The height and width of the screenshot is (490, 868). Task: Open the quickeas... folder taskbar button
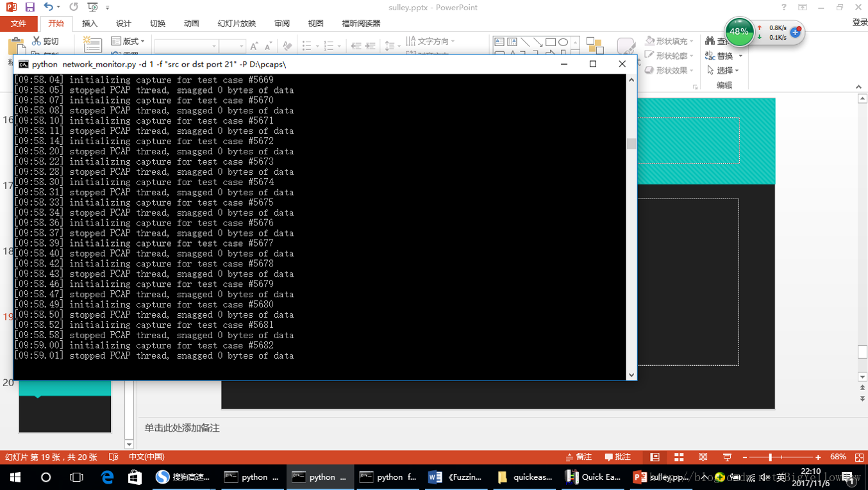(525, 477)
